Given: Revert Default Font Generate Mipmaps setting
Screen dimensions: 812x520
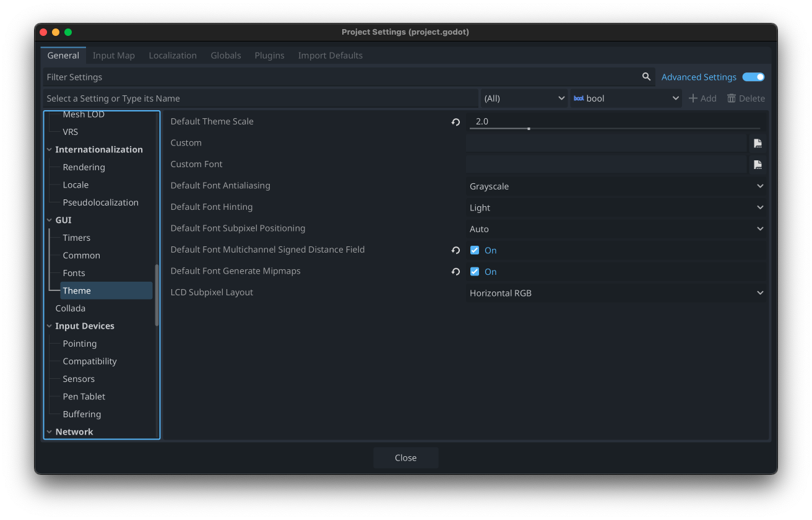Looking at the screenshot, I should [456, 272].
